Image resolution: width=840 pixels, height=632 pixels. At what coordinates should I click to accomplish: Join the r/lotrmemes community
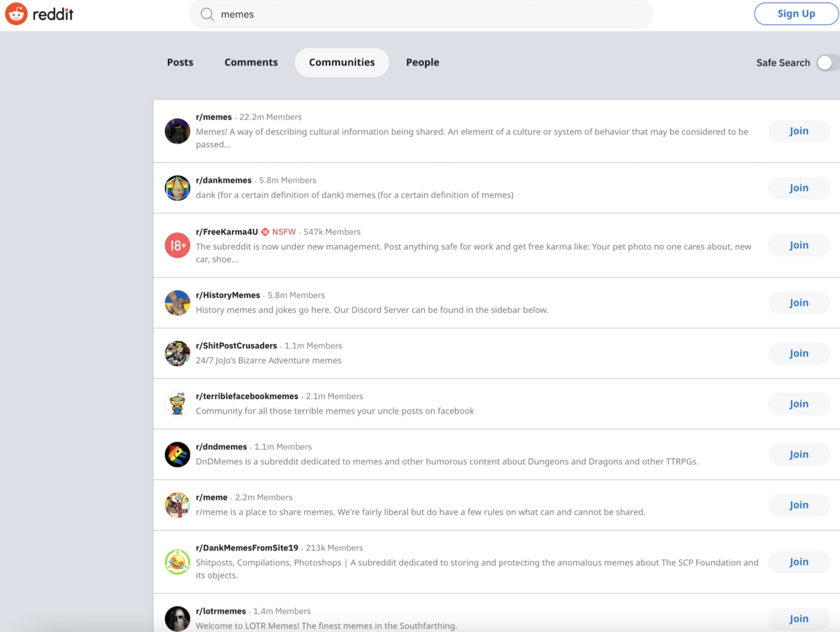coord(799,618)
